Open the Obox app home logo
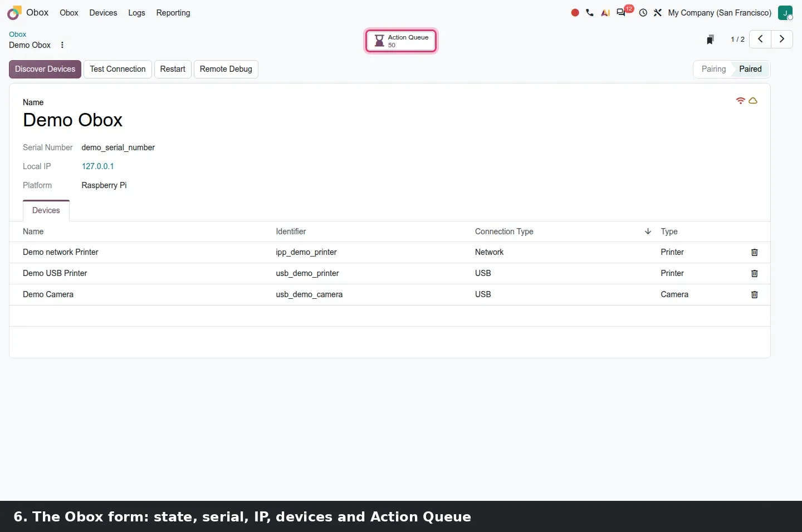The image size is (802, 532). point(14,12)
